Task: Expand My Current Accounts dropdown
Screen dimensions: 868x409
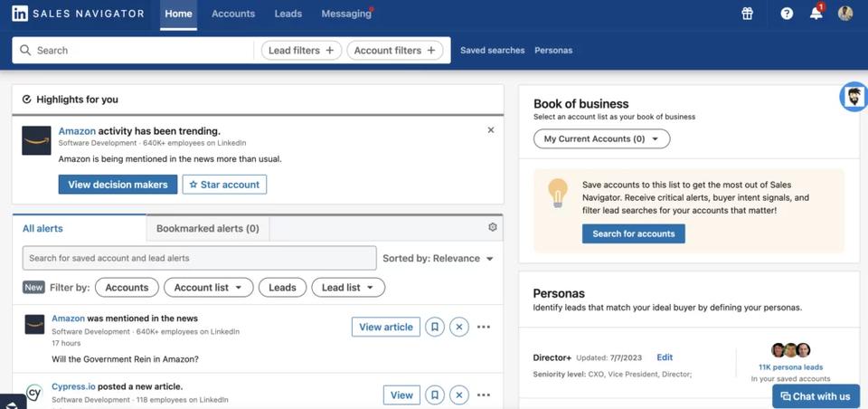Action: pos(602,139)
